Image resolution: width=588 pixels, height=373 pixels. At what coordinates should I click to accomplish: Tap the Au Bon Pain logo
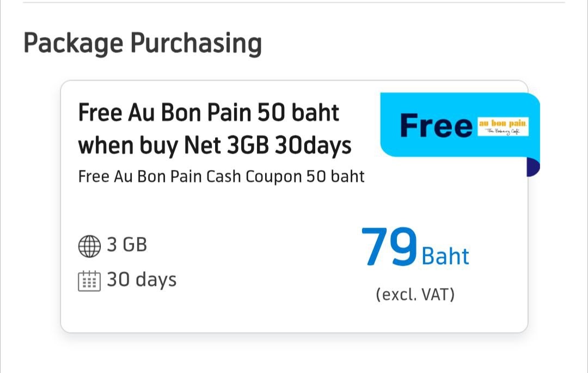pyautogui.click(x=503, y=126)
